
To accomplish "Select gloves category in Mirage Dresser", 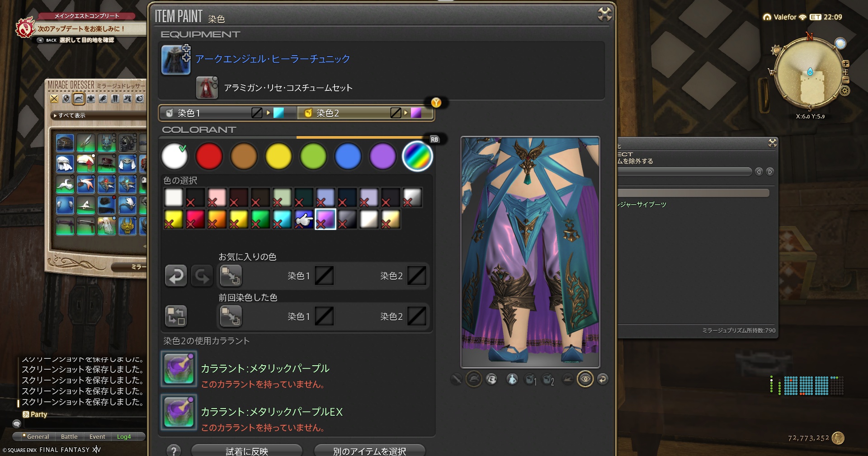I will [x=103, y=99].
